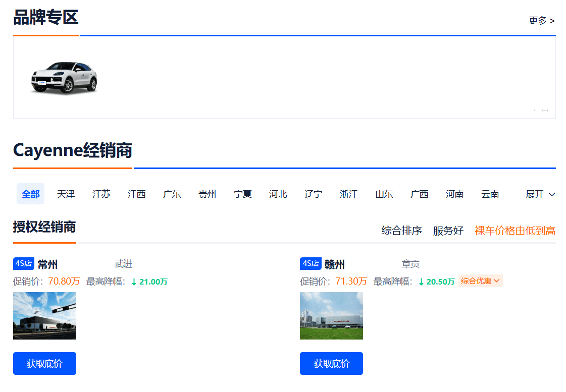The width and height of the screenshot is (566, 392).
Task: Sort dealers by 综合排序
Action: [401, 230]
